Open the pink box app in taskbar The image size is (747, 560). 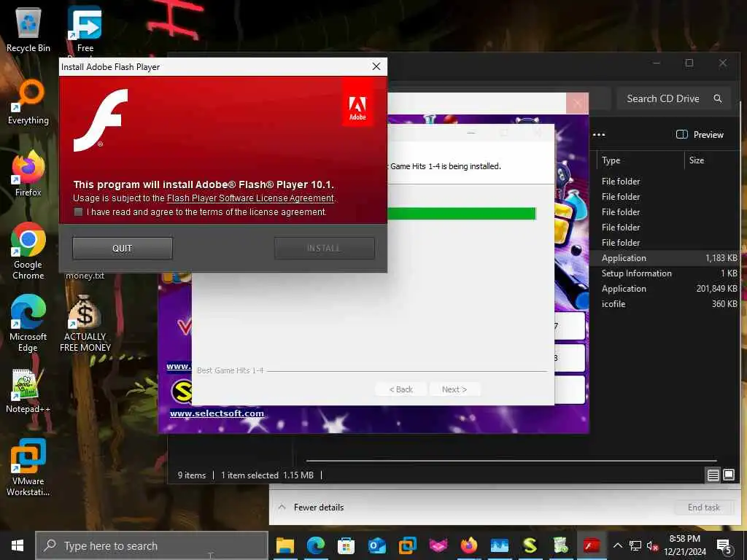coord(438,545)
